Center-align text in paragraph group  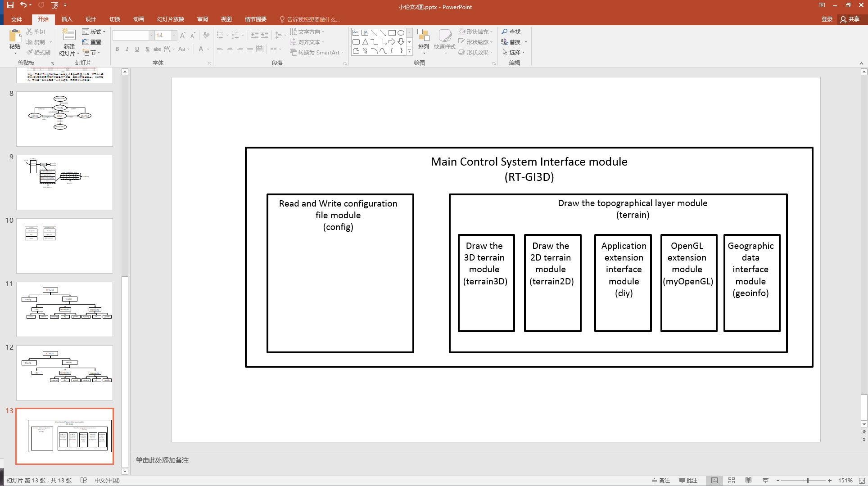[230, 49]
